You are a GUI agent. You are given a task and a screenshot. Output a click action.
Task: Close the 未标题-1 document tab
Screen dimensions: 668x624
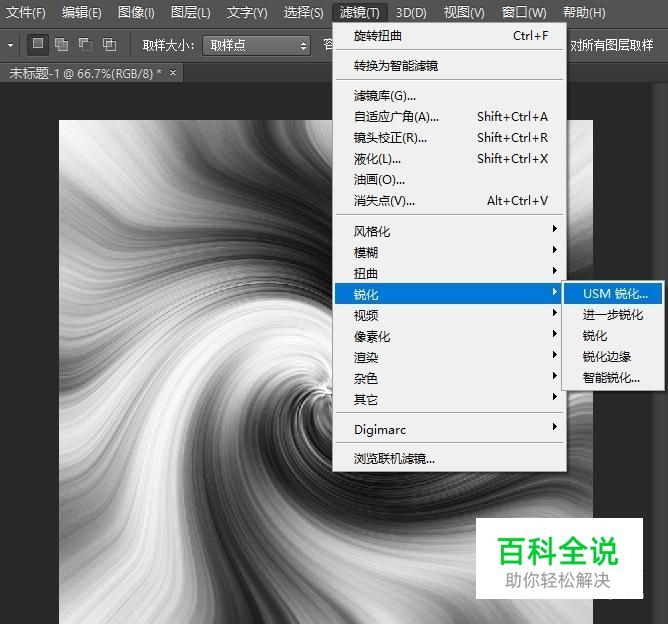pyautogui.click(x=173, y=72)
